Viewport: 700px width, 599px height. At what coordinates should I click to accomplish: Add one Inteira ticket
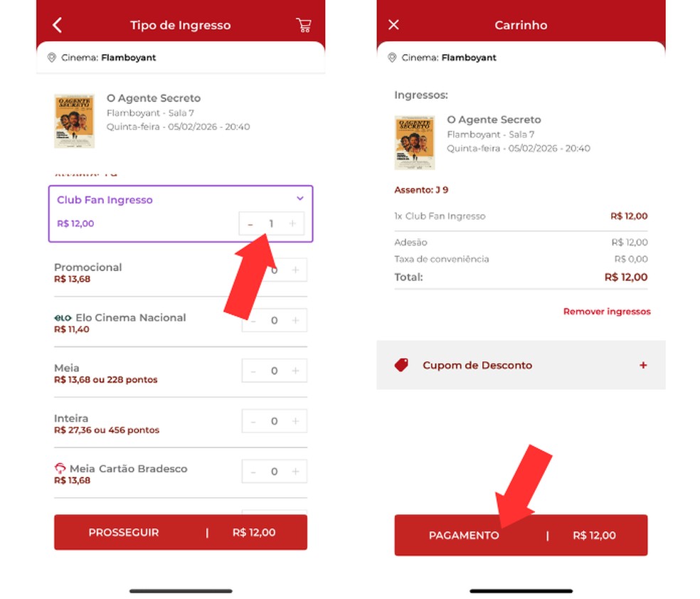[295, 421]
